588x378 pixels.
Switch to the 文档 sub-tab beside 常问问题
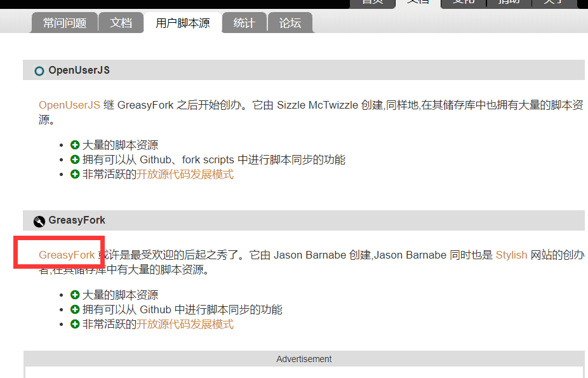click(x=121, y=23)
